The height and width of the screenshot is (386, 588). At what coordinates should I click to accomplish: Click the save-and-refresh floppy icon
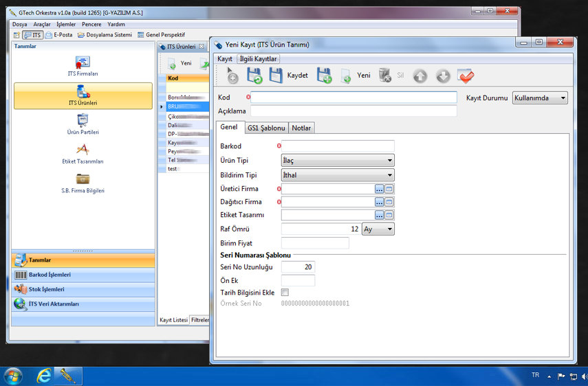click(254, 76)
